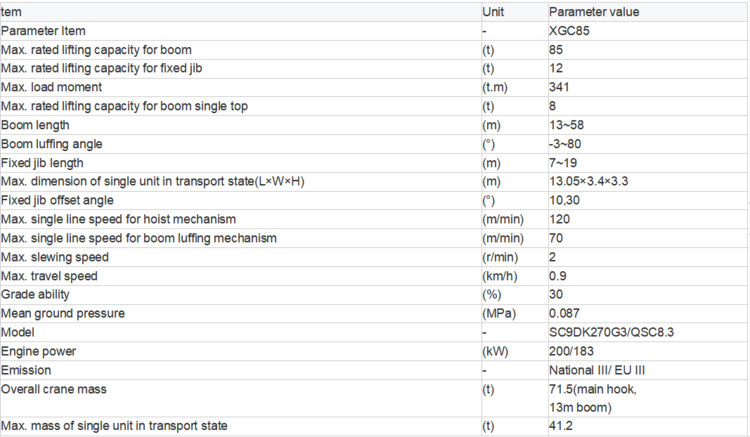
Task: Click the SC9DK270G3/QSC8.3 engine model cell
Action: point(611,332)
